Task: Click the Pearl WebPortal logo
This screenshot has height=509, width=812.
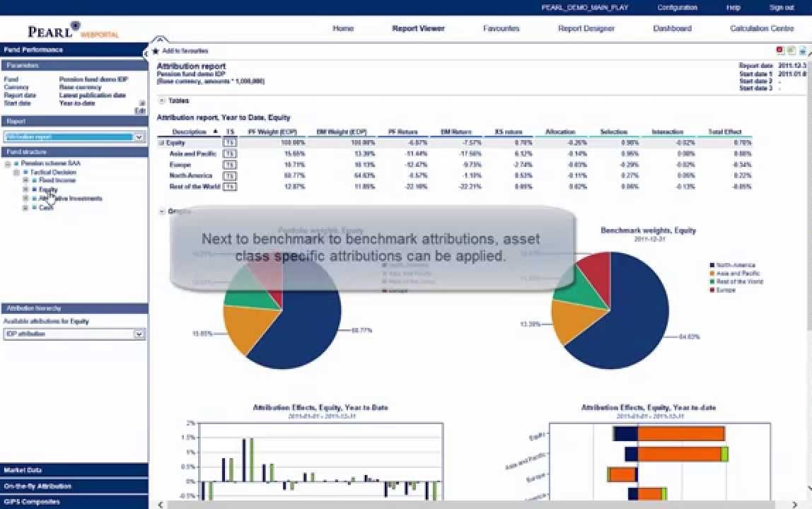Action: point(67,29)
